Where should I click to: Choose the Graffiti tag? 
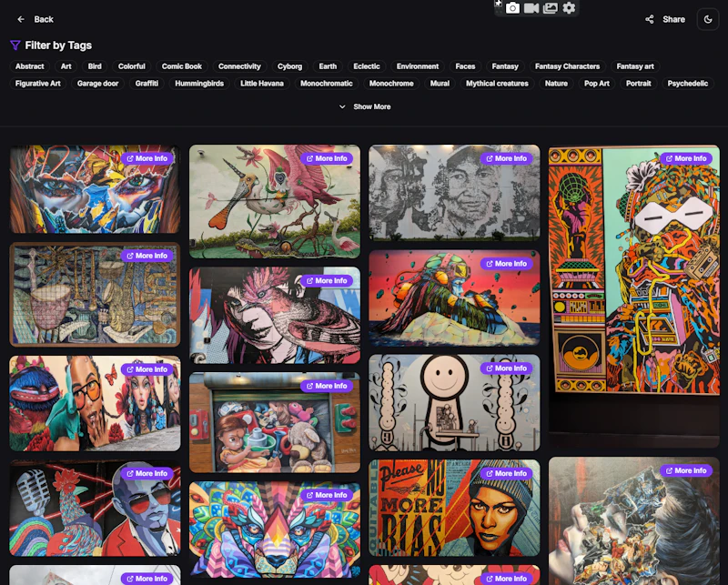pos(147,84)
